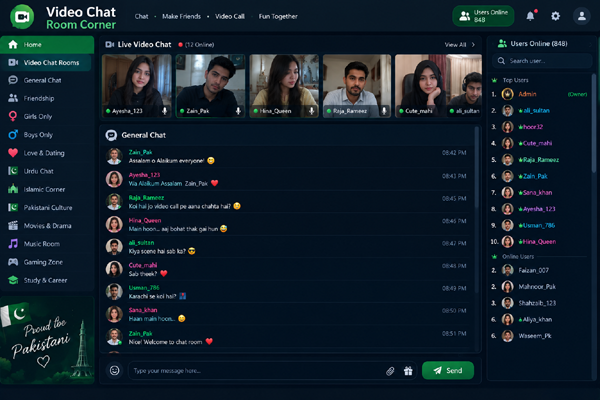Click the Chat link in the header
600x400 pixels.
click(141, 16)
